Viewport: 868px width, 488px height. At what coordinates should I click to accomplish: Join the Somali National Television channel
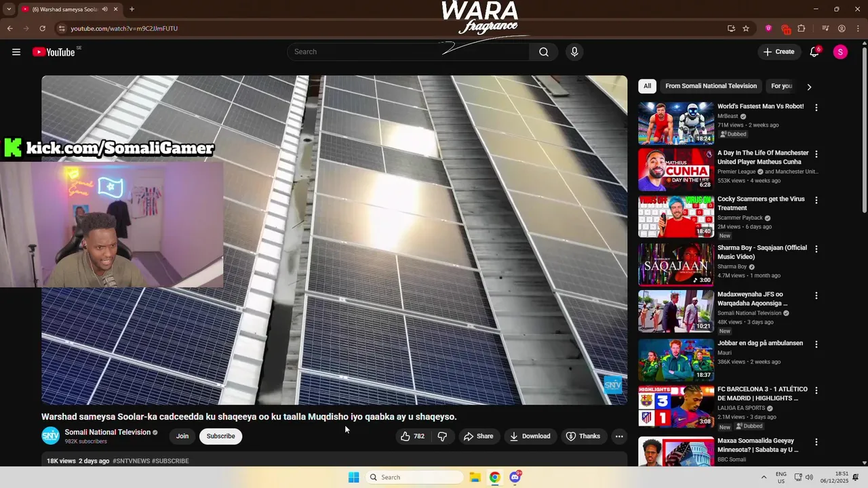coord(182,436)
